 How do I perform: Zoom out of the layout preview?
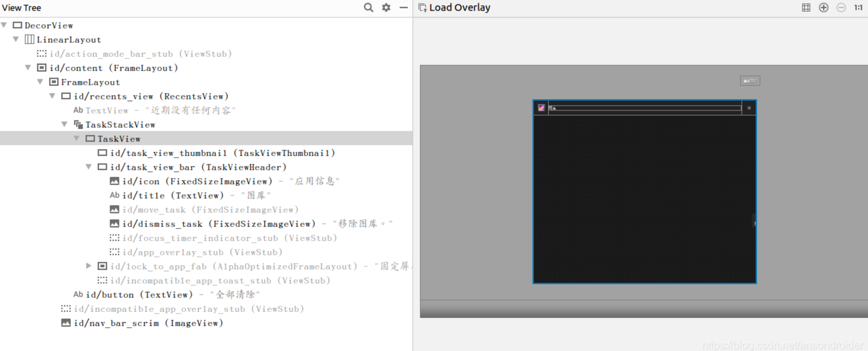tap(841, 7)
